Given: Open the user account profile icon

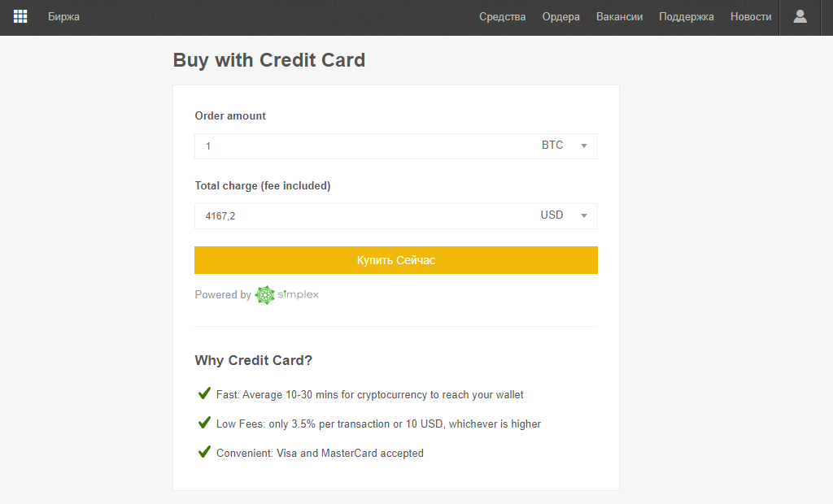Looking at the screenshot, I should pos(800,16).
